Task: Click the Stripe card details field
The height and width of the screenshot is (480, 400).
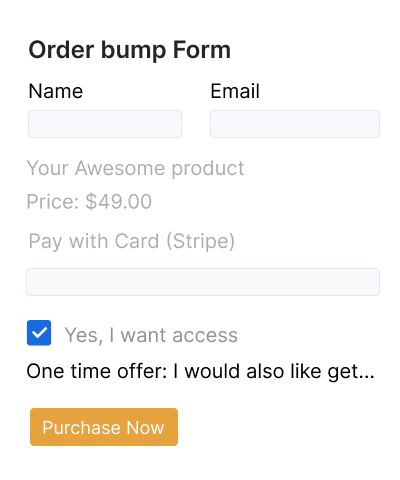Action: click(x=203, y=282)
